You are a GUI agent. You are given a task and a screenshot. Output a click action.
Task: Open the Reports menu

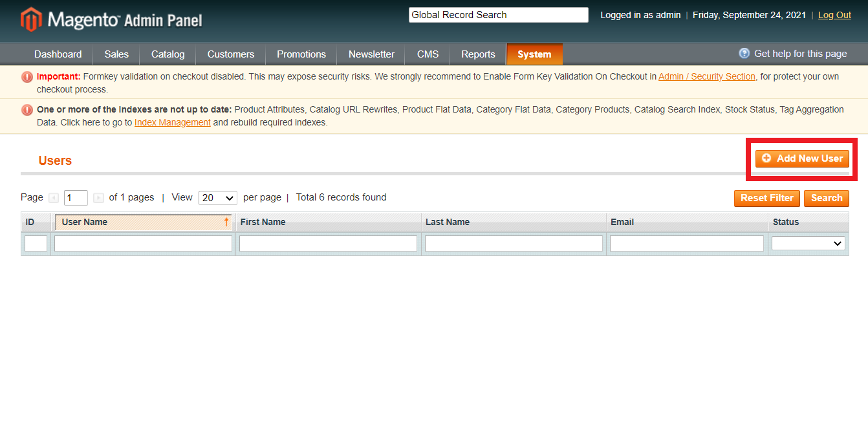point(478,54)
